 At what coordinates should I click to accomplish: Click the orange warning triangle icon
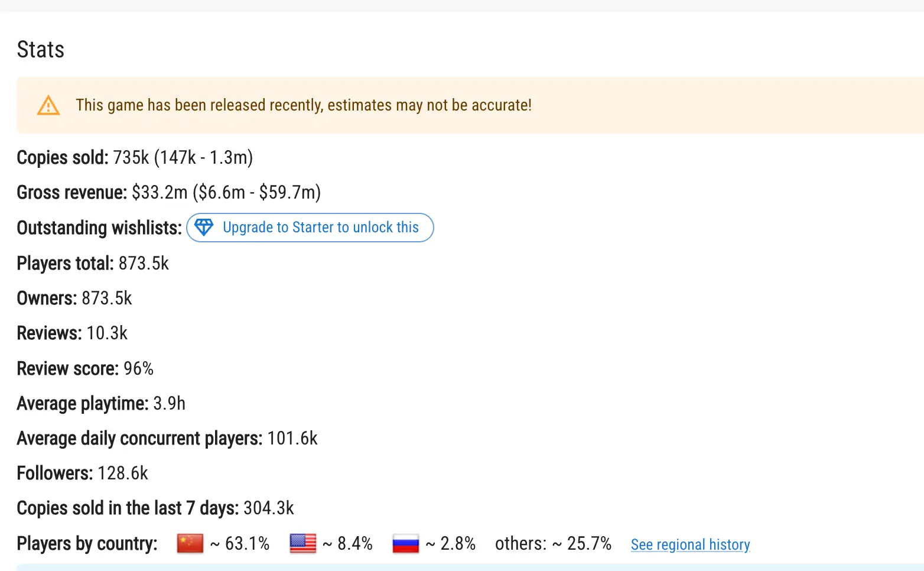tap(48, 106)
